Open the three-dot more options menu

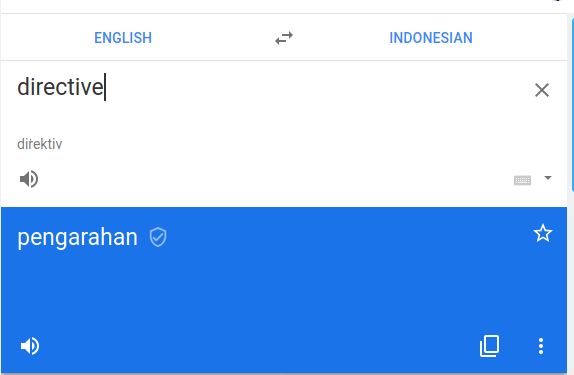click(x=541, y=346)
